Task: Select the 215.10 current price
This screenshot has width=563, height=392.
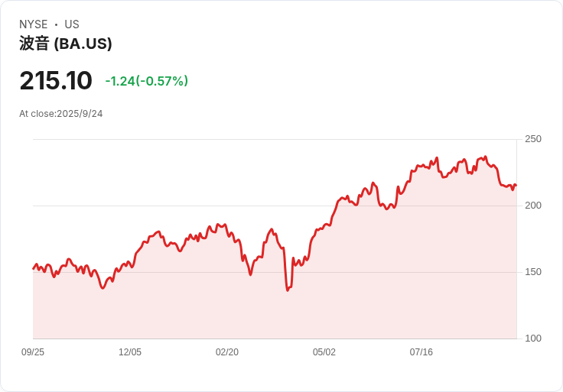Action: 56,81
